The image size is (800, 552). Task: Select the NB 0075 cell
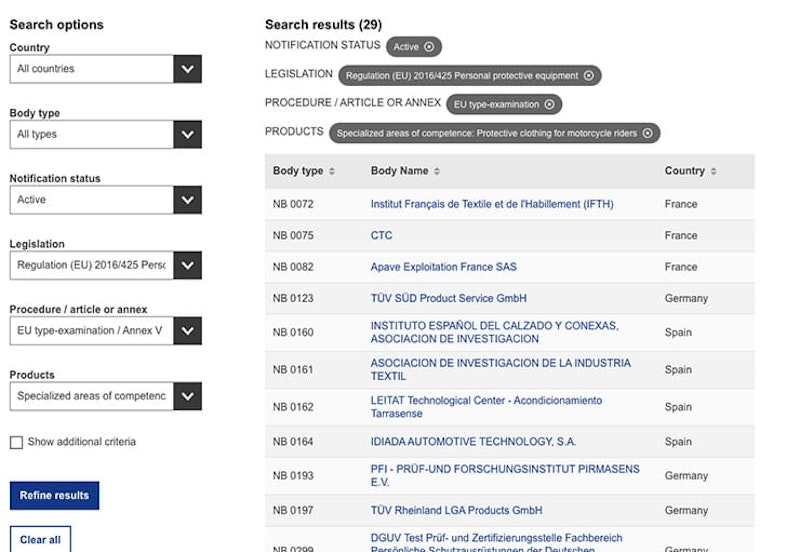pos(293,236)
